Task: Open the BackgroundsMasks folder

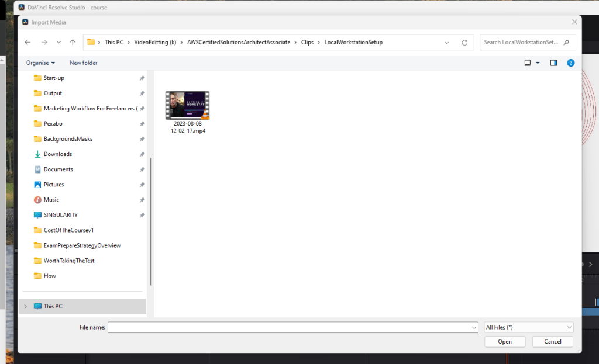Action: tap(68, 139)
